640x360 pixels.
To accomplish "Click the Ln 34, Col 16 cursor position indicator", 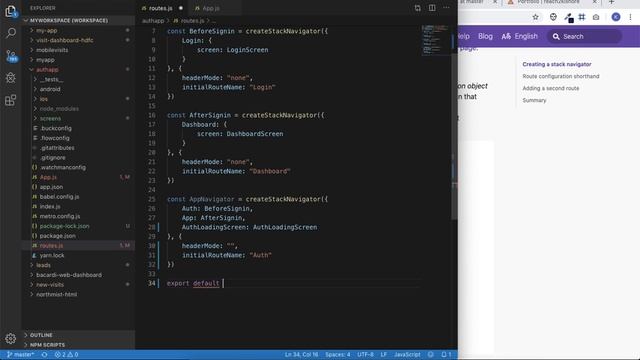I will (301, 355).
